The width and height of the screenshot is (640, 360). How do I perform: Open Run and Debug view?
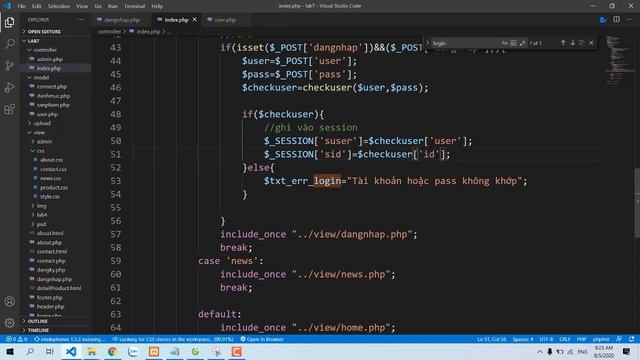coord(9,87)
